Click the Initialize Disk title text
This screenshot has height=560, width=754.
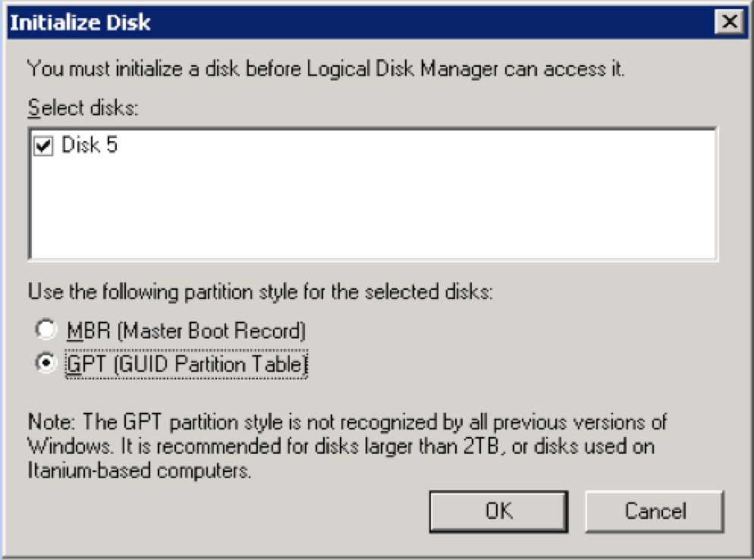80,23
